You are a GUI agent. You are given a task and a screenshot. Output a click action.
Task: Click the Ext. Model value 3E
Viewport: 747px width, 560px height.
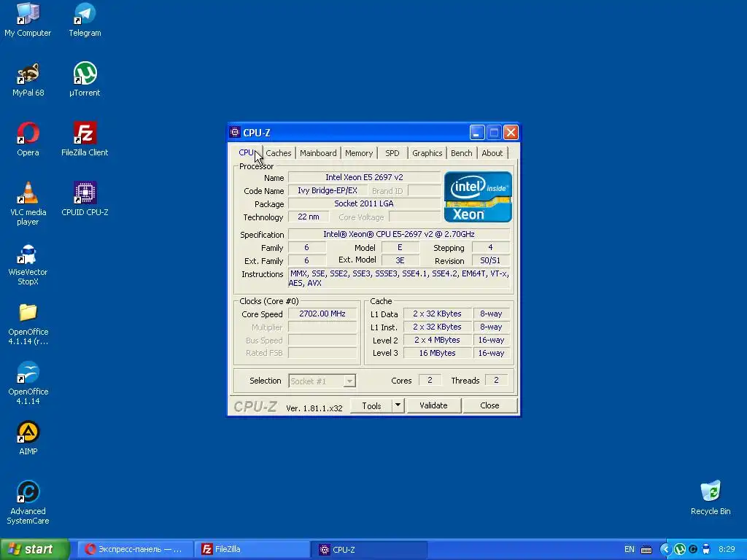click(x=400, y=260)
